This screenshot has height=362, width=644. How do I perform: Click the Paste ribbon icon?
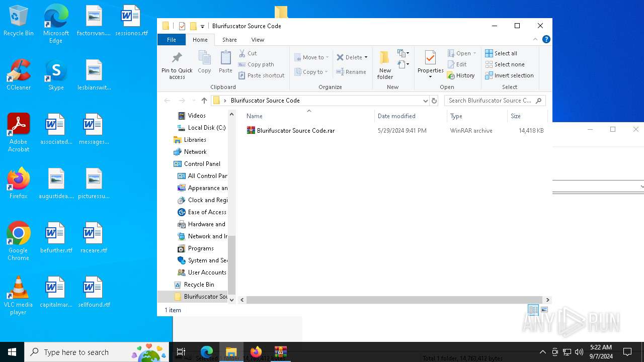coord(225,62)
